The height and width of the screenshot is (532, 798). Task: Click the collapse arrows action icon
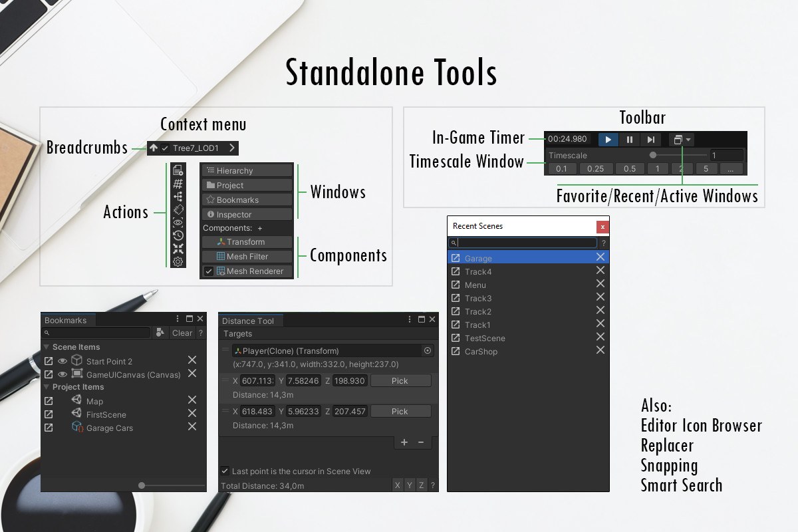[178, 249]
